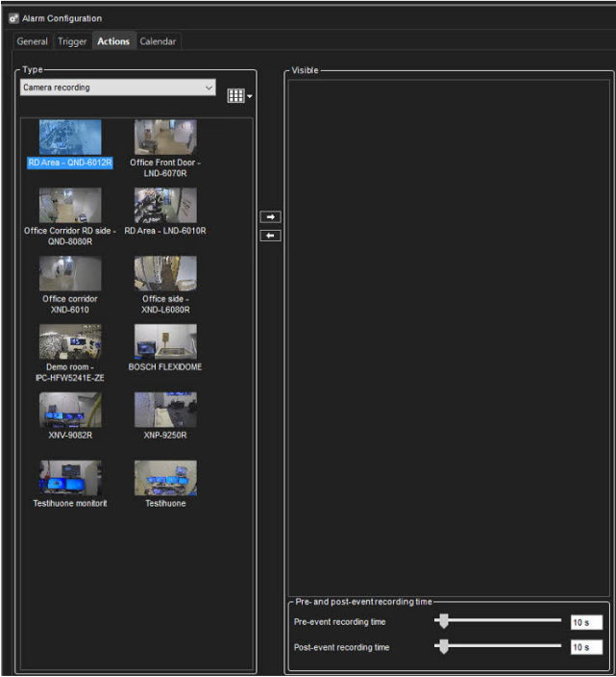Select the Calendar tab
This screenshot has height=677, width=616.
pyautogui.click(x=158, y=41)
